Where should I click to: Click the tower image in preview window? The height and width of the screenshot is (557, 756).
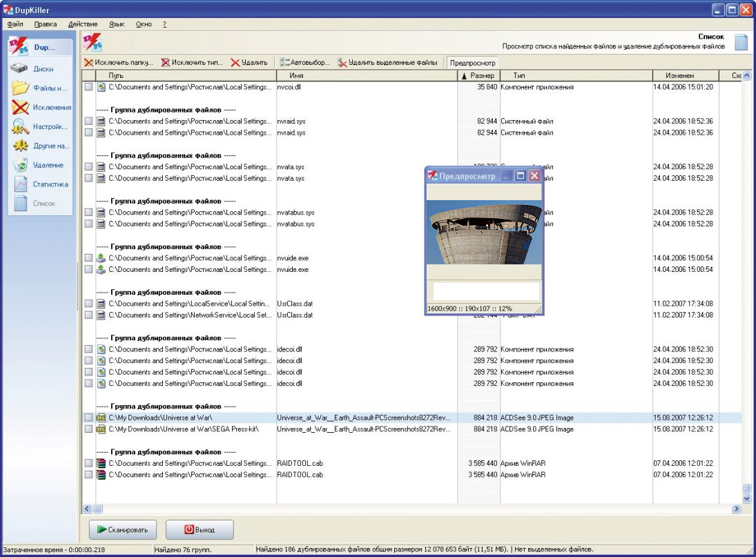tap(483, 233)
